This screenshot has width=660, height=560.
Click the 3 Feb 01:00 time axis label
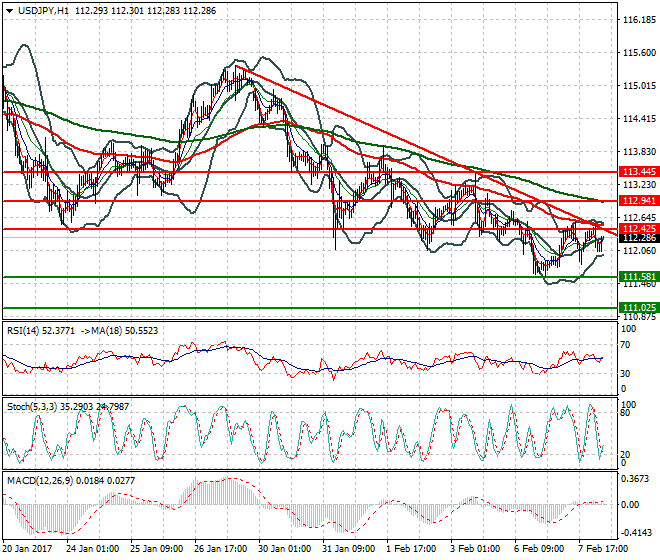(x=475, y=549)
